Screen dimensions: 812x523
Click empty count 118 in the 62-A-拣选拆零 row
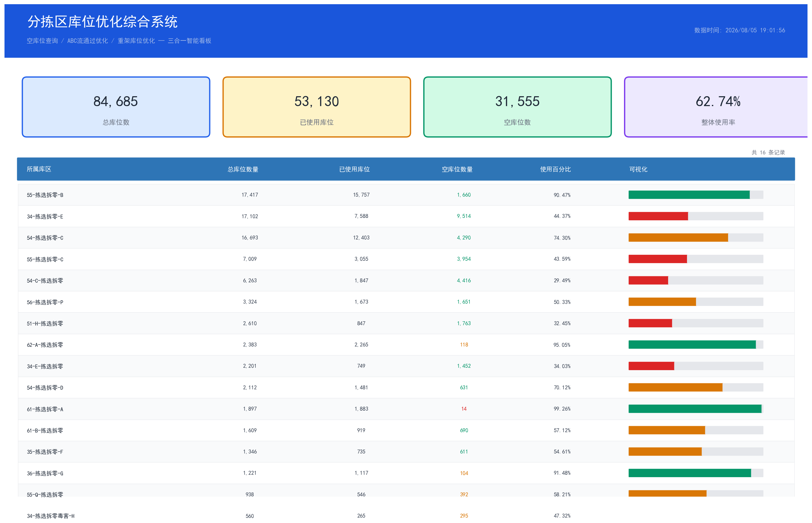pyautogui.click(x=464, y=345)
